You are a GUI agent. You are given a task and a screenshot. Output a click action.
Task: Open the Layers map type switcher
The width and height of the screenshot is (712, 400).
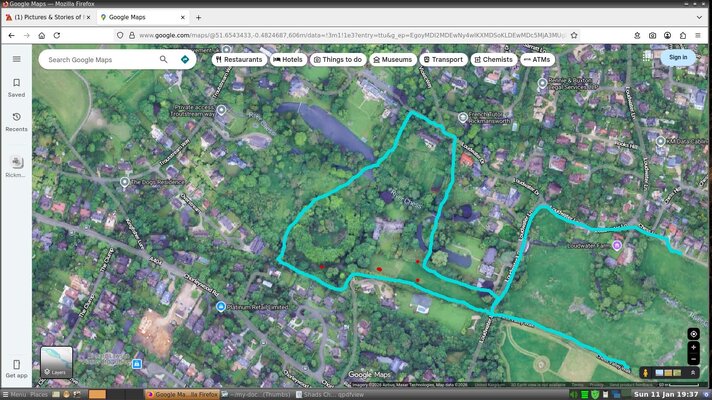(x=56, y=362)
